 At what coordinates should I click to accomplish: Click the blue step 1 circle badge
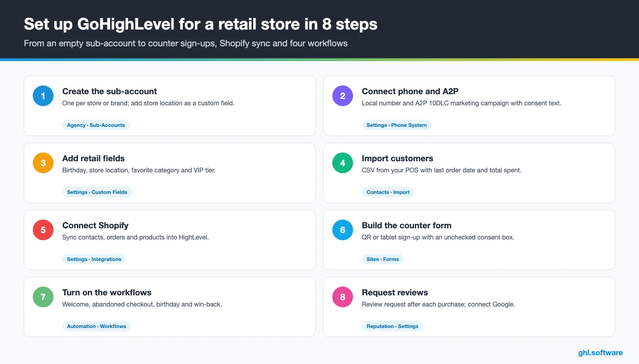[x=43, y=96]
